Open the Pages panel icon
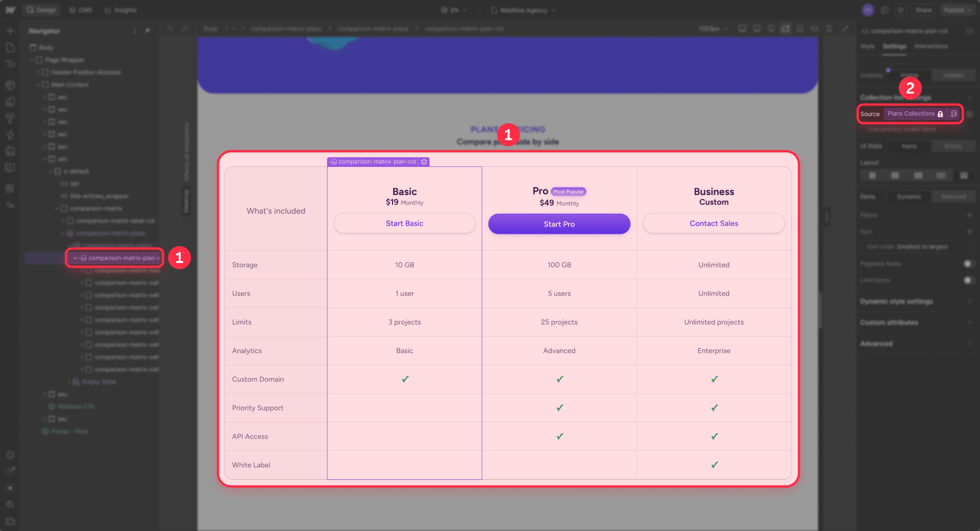Screen dimensions: 980x531 click(x=10, y=47)
